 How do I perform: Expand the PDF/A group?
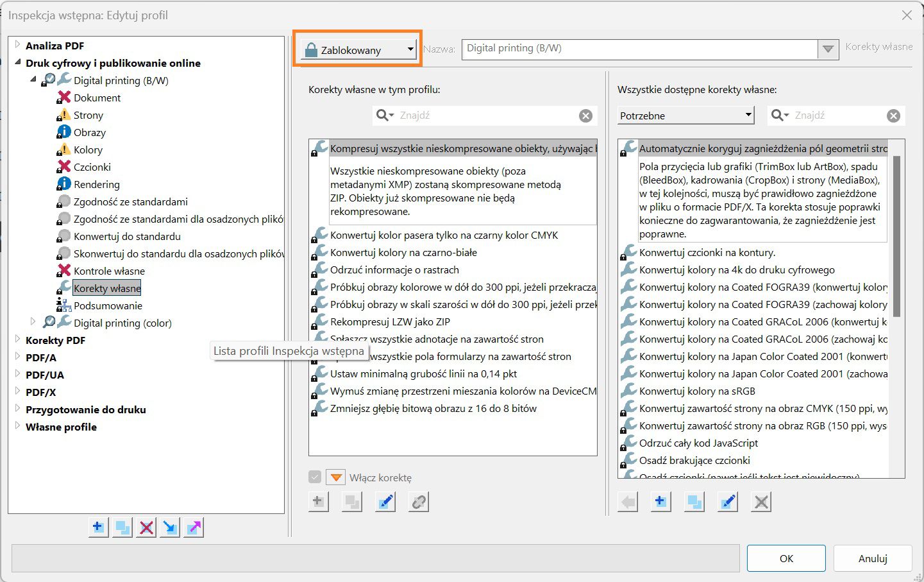[x=17, y=357]
